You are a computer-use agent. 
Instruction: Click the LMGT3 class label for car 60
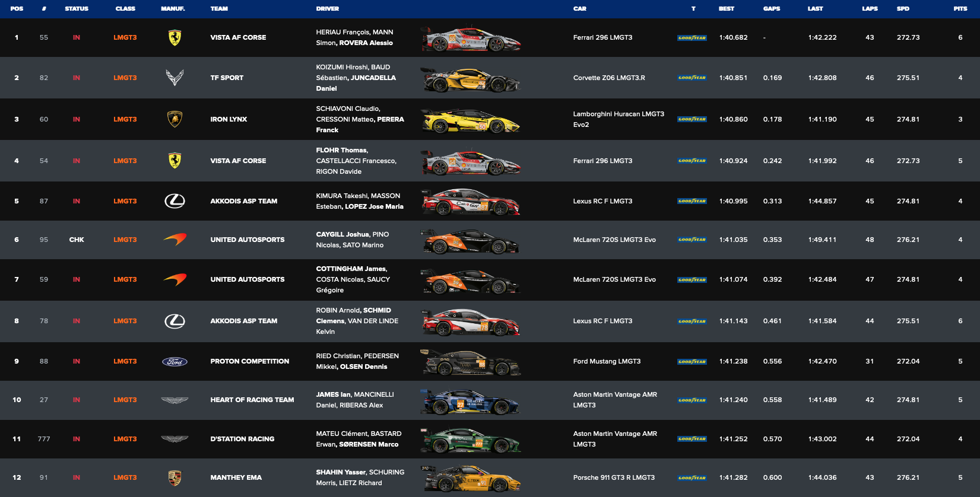pyautogui.click(x=125, y=119)
